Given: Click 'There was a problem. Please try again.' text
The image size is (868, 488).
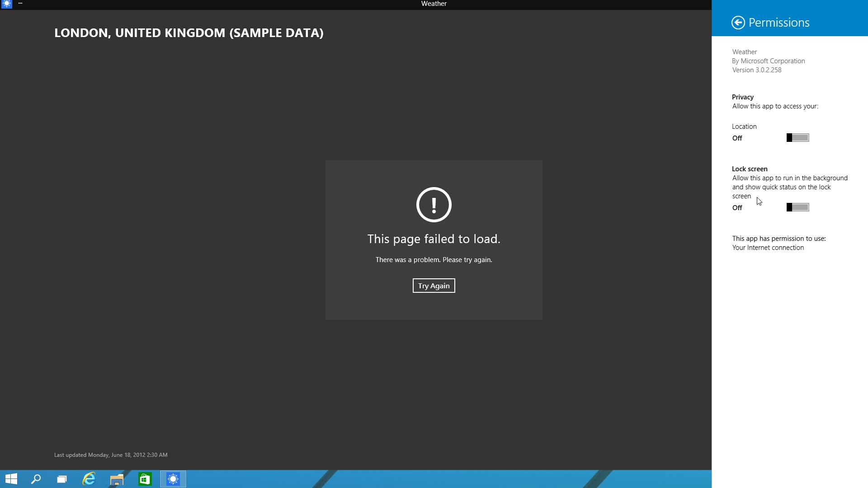Looking at the screenshot, I should coord(434,260).
